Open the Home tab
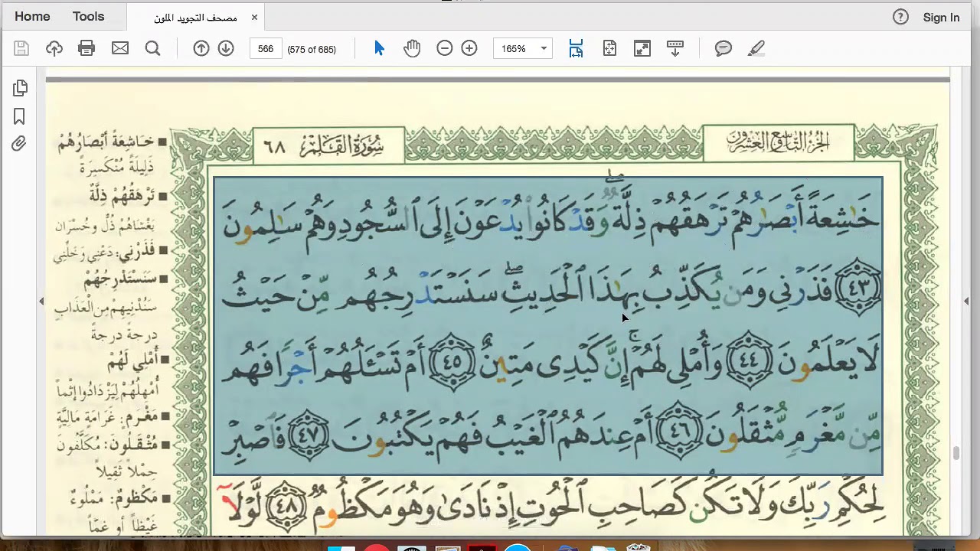 32,16
